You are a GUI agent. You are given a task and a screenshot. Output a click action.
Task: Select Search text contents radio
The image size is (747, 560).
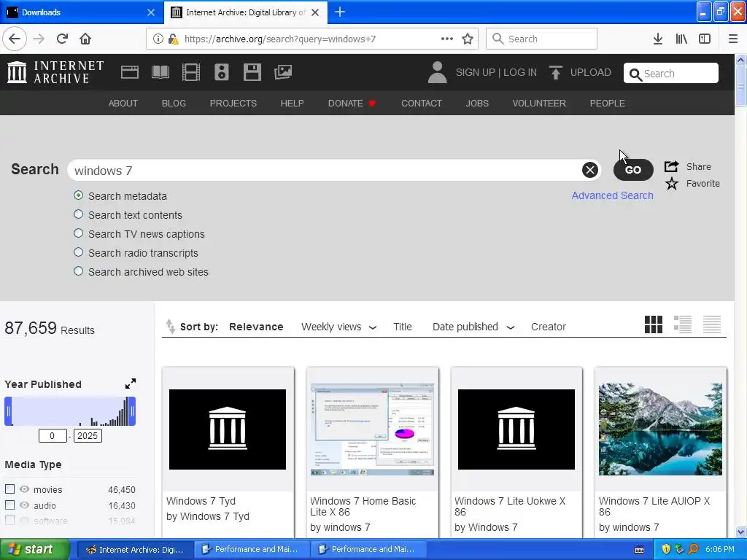79,214
